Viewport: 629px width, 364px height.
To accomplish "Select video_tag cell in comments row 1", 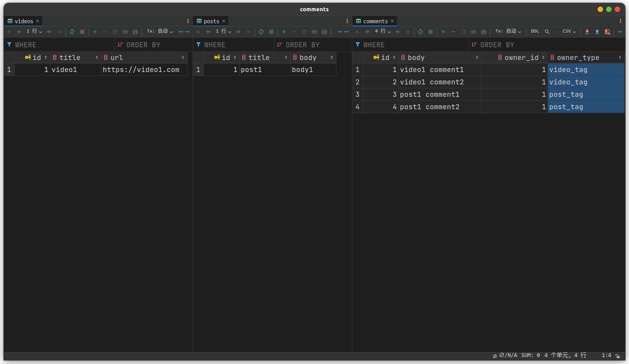I will click(586, 70).
